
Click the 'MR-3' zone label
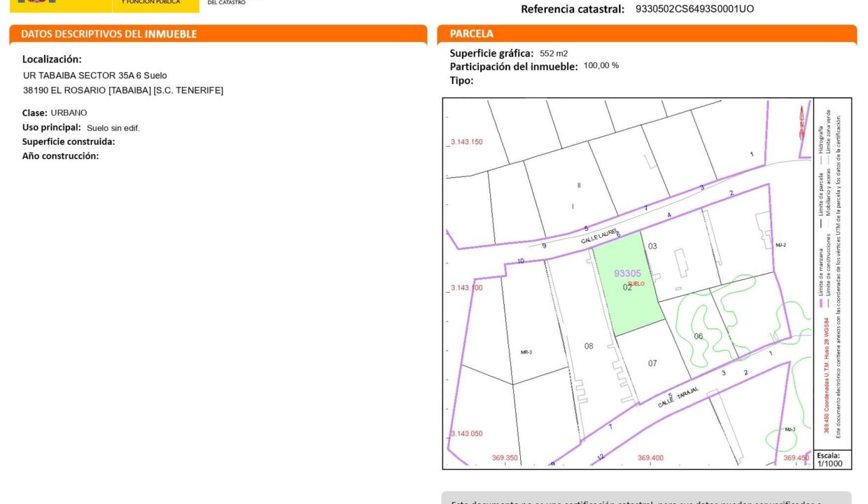526,352
